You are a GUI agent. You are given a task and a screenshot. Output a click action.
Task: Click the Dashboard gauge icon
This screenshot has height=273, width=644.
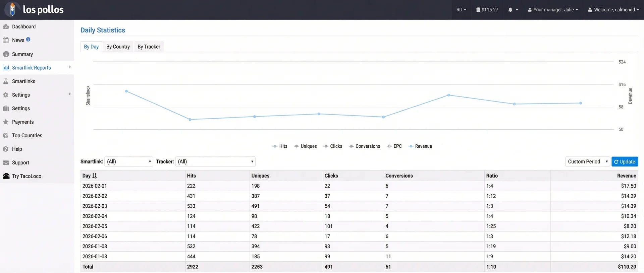(x=6, y=26)
